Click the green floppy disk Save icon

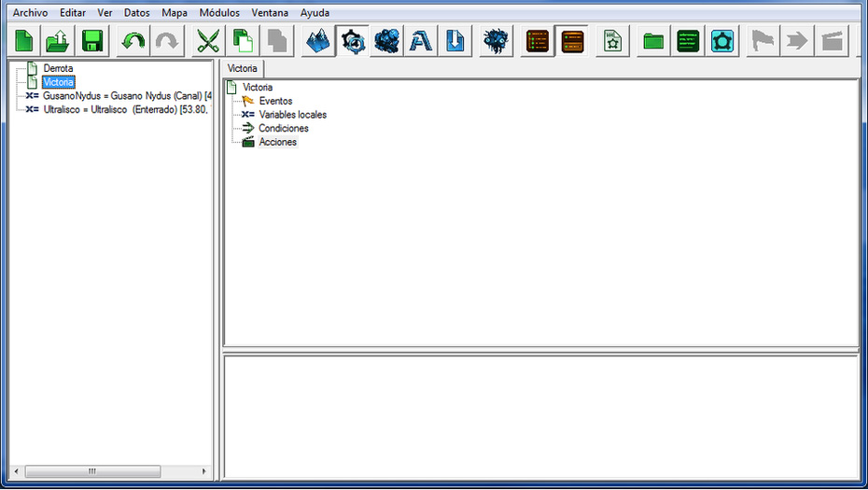coord(92,41)
